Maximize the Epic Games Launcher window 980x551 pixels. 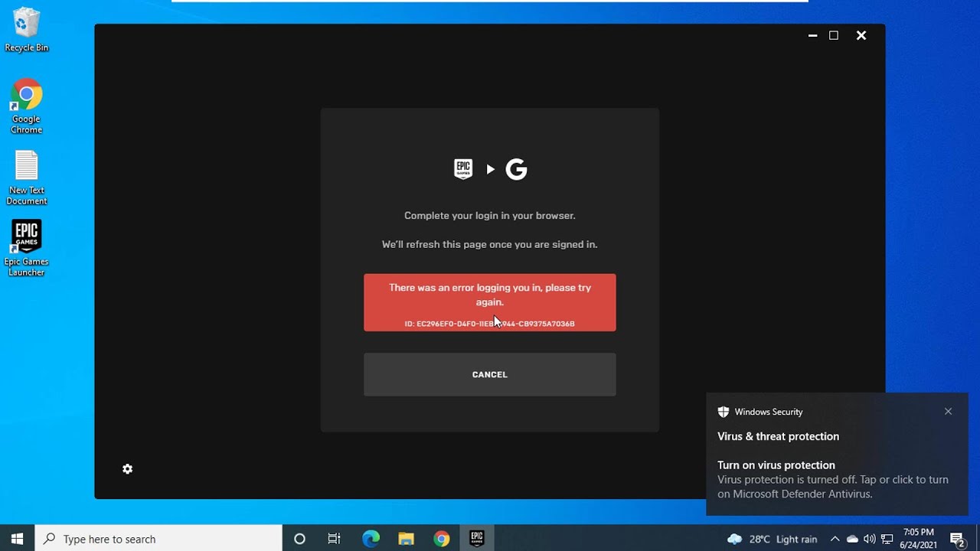[x=834, y=35]
